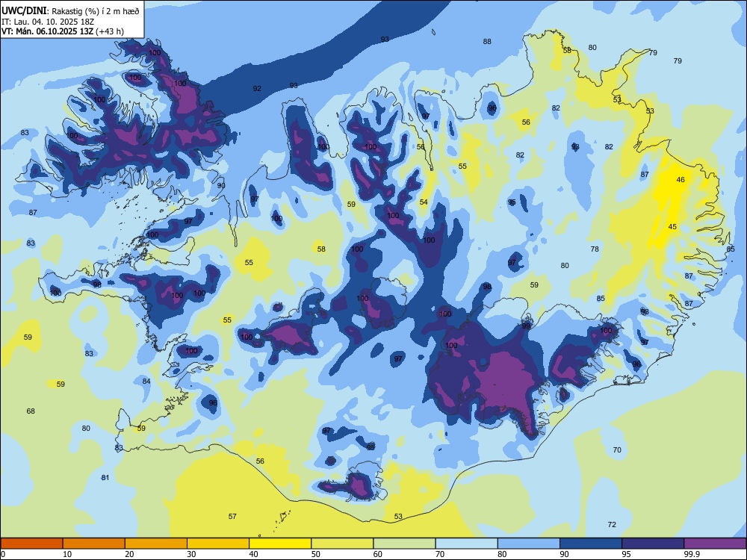
Task: Click the legend label 20
Action: pyautogui.click(x=129, y=554)
